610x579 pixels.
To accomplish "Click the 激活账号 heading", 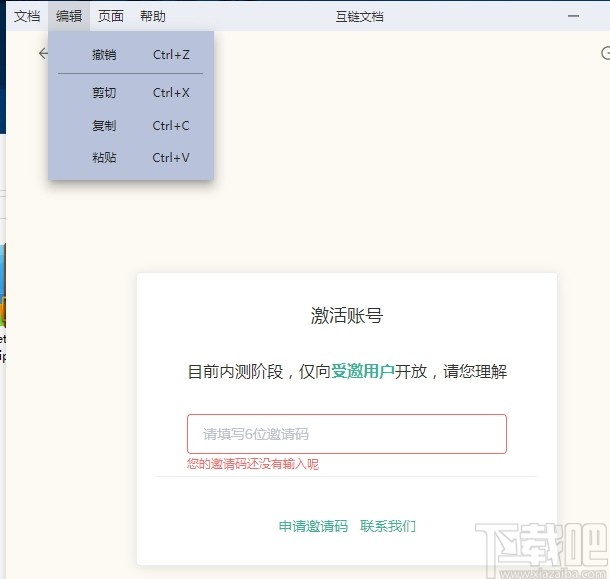I will [x=347, y=315].
